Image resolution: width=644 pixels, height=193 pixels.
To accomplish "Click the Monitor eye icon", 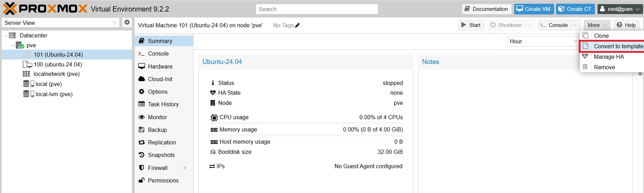I will 142,117.
